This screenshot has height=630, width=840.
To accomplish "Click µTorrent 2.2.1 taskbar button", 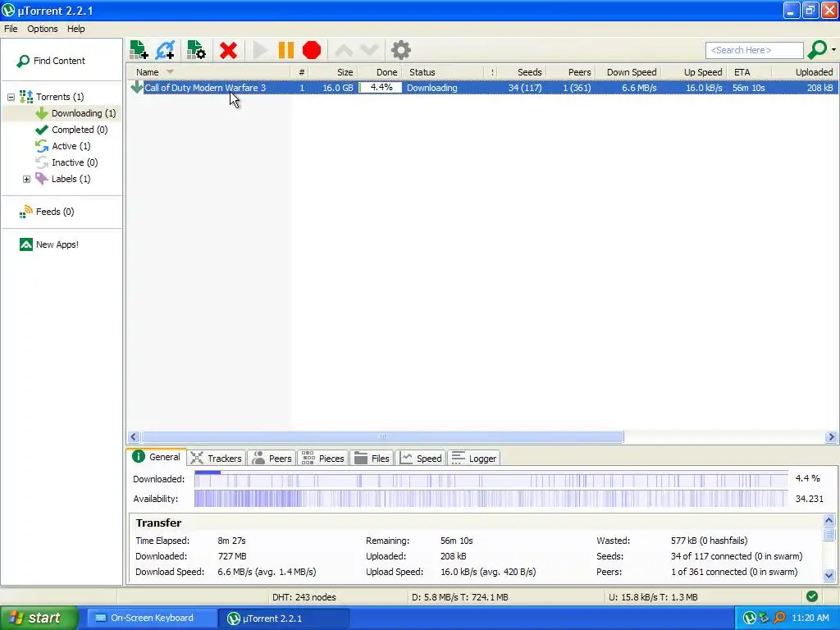I will click(283, 619).
